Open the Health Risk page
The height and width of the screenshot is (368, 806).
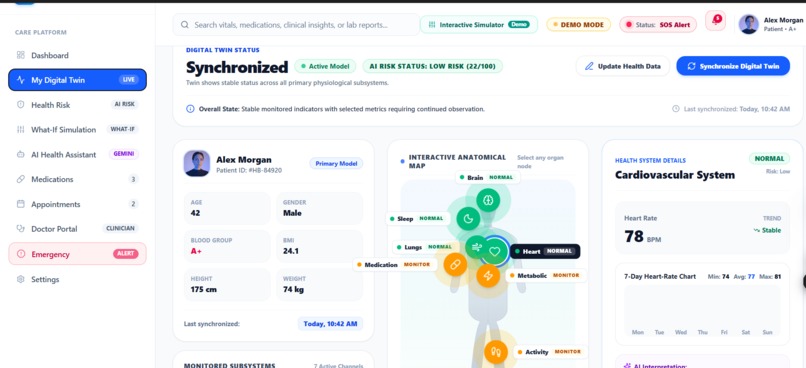(x=77, y=105)
